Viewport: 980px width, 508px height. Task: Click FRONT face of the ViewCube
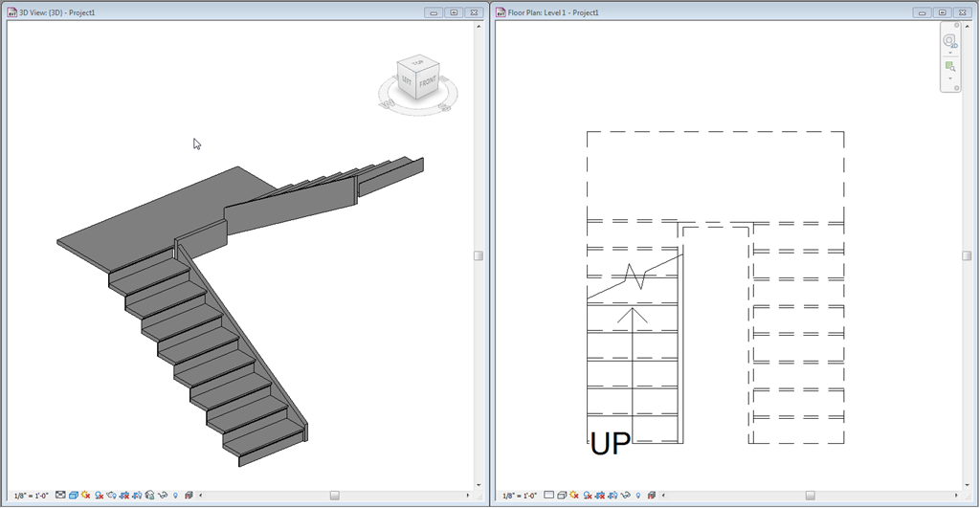[x=428, y=82]
